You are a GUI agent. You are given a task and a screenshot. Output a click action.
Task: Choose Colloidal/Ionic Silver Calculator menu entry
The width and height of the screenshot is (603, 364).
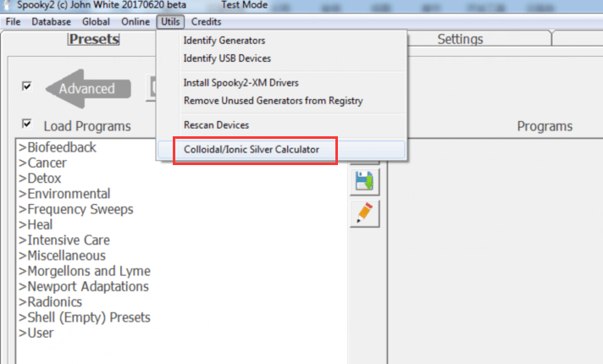252,149
